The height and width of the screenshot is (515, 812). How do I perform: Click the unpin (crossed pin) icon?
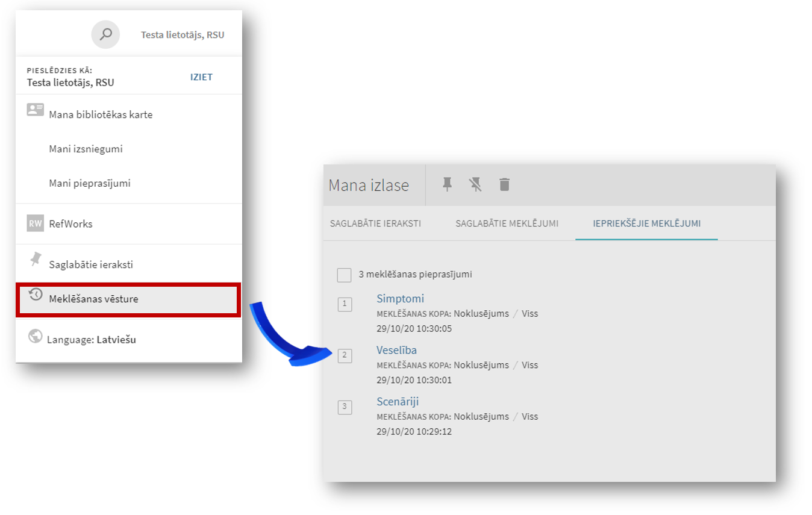476,184
